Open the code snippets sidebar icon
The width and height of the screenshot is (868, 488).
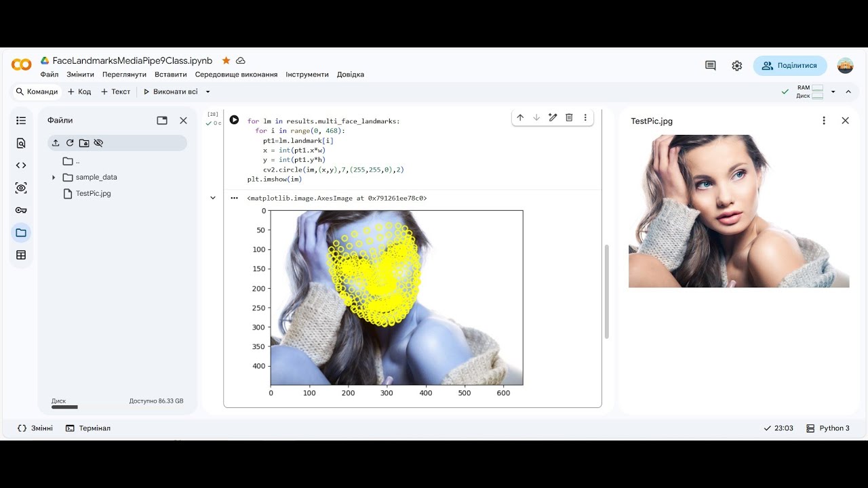point(21,165)
